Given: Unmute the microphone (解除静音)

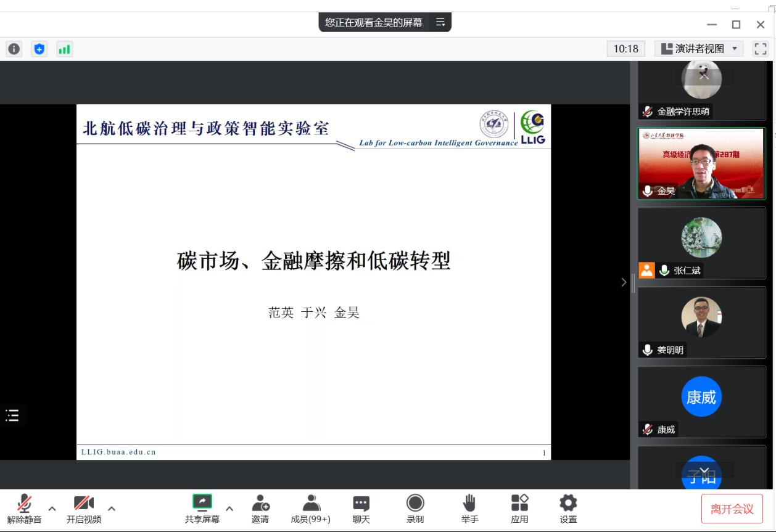Looking at the screenshot, I should (x=25, y=508).
